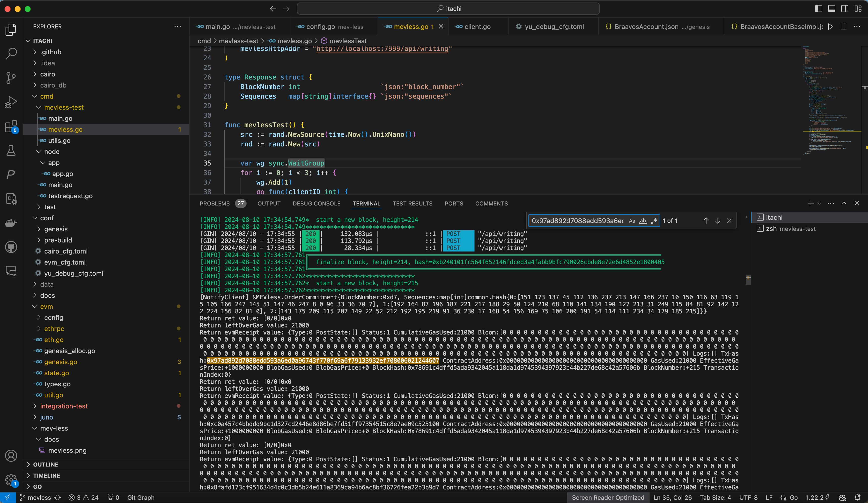Open the customize layout icon
This screenshot has width=868, height=503.
pos(858,9)
